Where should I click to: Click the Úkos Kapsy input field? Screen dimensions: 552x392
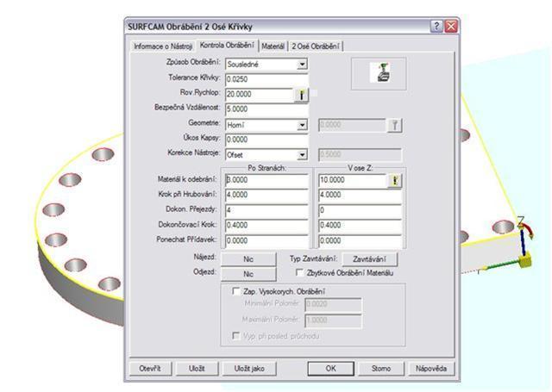(267, 140)
